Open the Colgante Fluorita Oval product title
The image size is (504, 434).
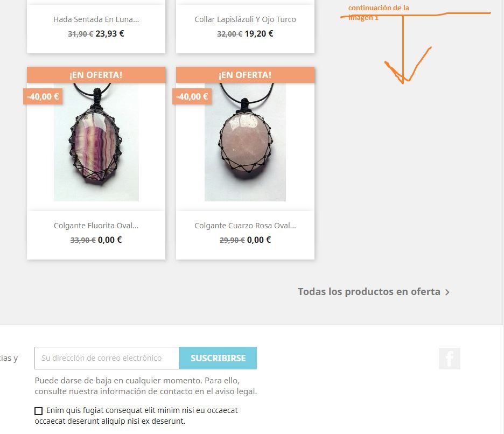(96, 226)
